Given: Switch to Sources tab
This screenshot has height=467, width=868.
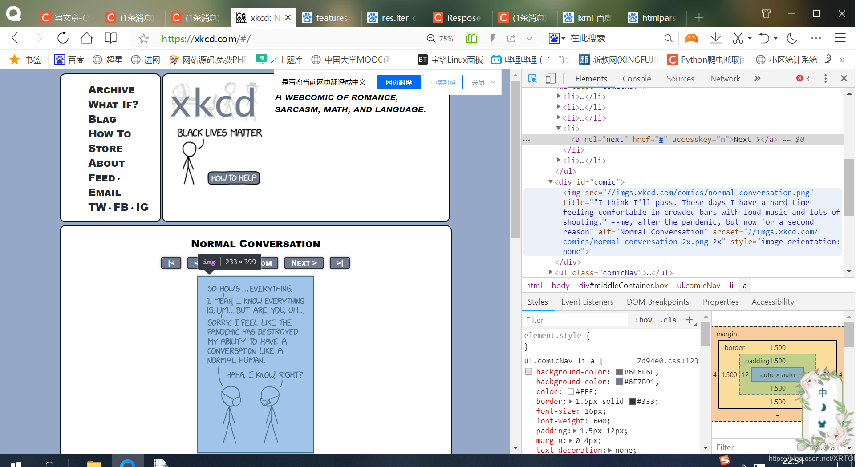Looking at the screenshot, I should 680,78.
